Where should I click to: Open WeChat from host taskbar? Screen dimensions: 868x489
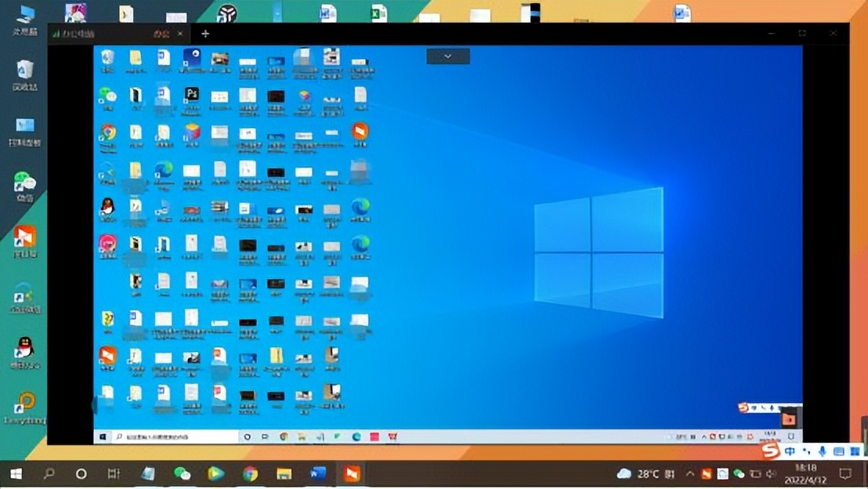click(182, 473)
